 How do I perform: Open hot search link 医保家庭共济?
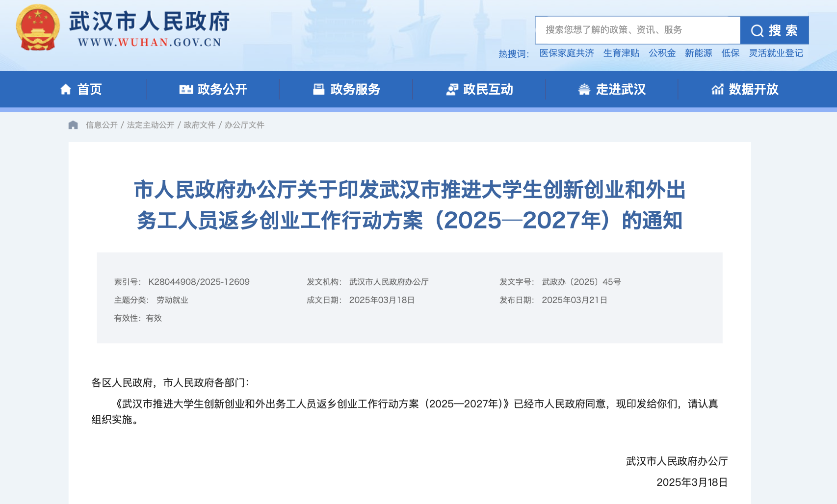(567, 53)
